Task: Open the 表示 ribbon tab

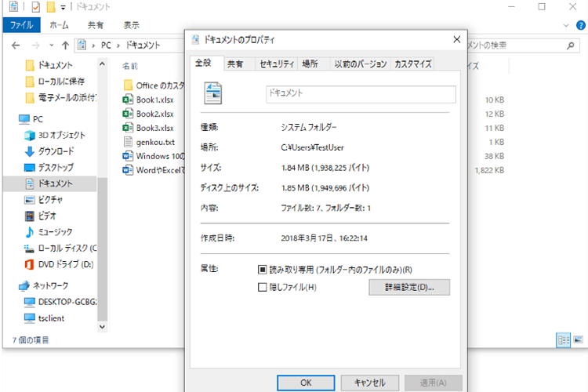Action: (x=132, y=25)
